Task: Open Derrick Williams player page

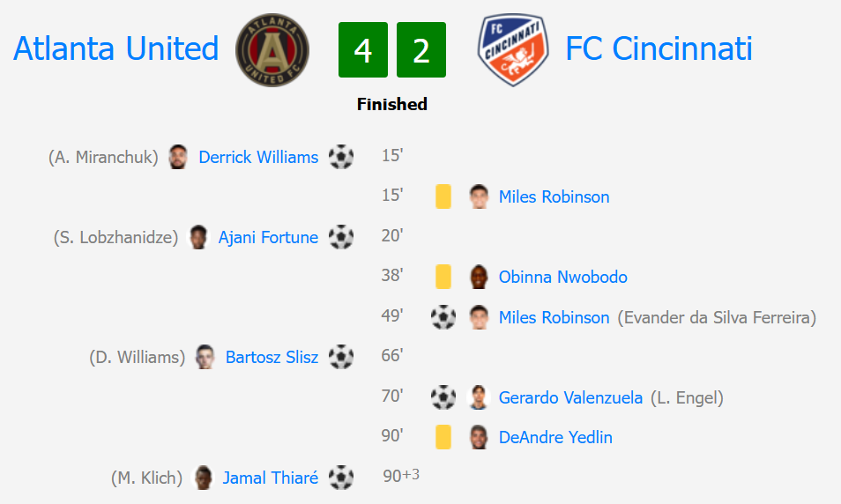Action: (x=258, y=157)
